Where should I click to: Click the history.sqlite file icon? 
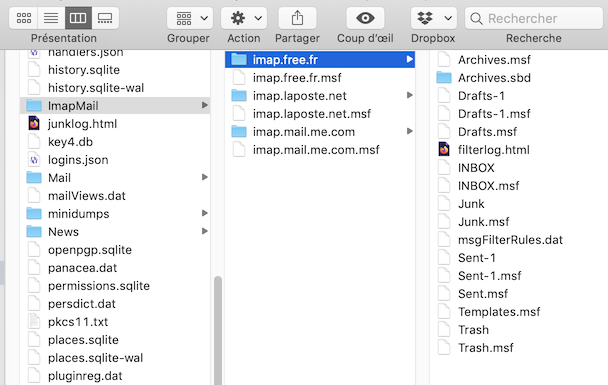[x=34, y=69]
